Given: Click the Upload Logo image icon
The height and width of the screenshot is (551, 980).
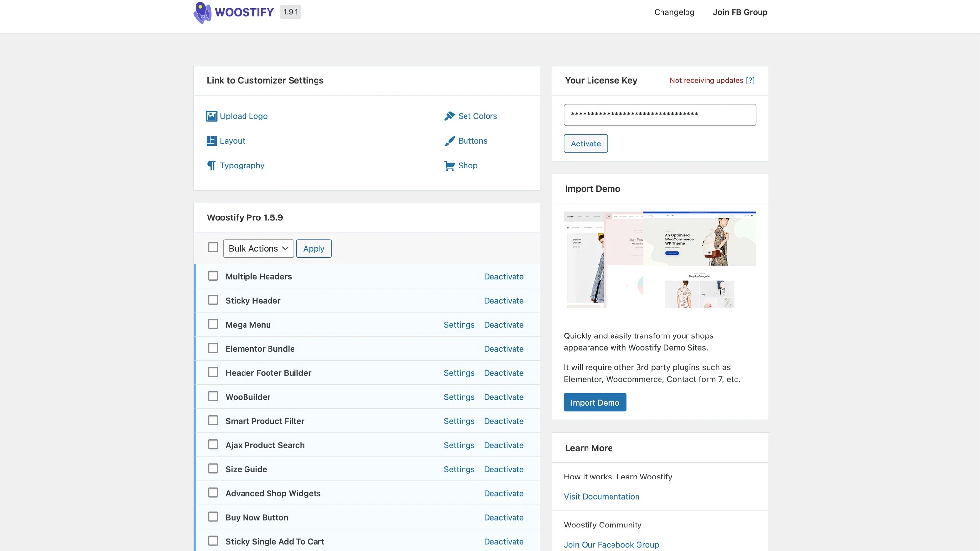Looking at the screenshot, I should pos(211,116).
